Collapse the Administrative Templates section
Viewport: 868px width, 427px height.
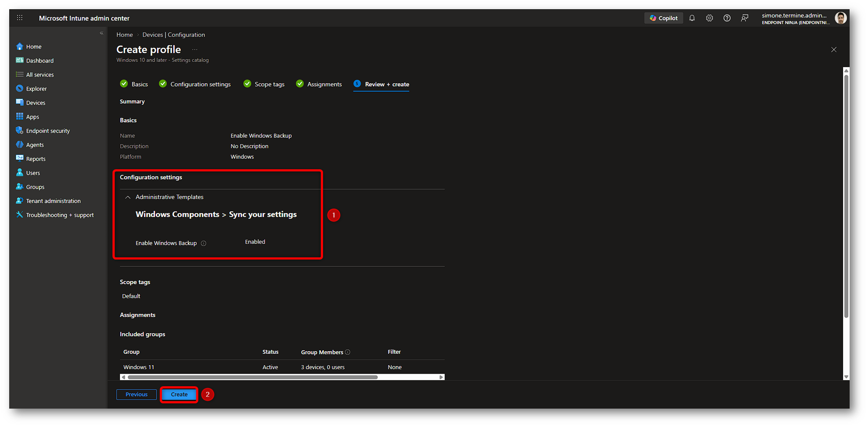tap(128, 198)
